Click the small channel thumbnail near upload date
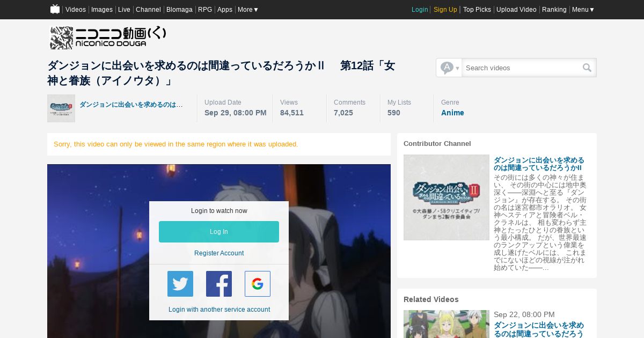The image size is (644, 338). point(61,108)
